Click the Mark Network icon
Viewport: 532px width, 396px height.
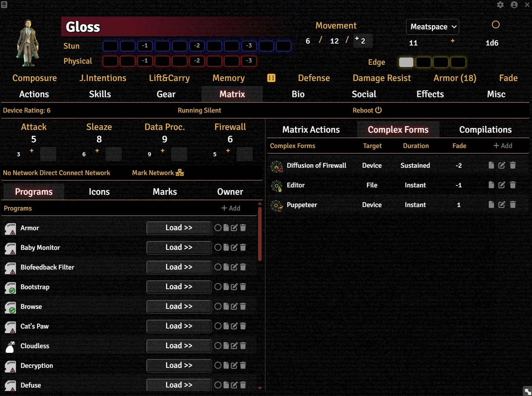click(180, 173)
